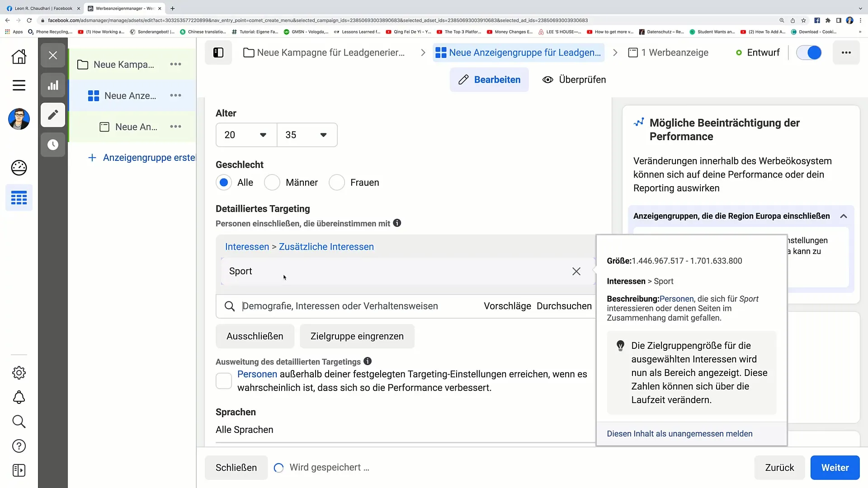Open the age maximum dropdown showing 35
This screenshot has height=488, width=868.
pos(307,135)
